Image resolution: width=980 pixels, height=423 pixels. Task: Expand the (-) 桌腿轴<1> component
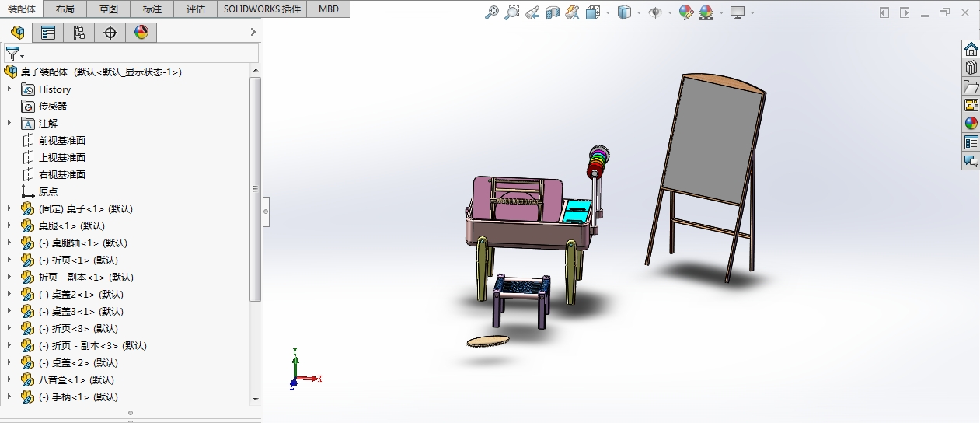tap(10, 243)
